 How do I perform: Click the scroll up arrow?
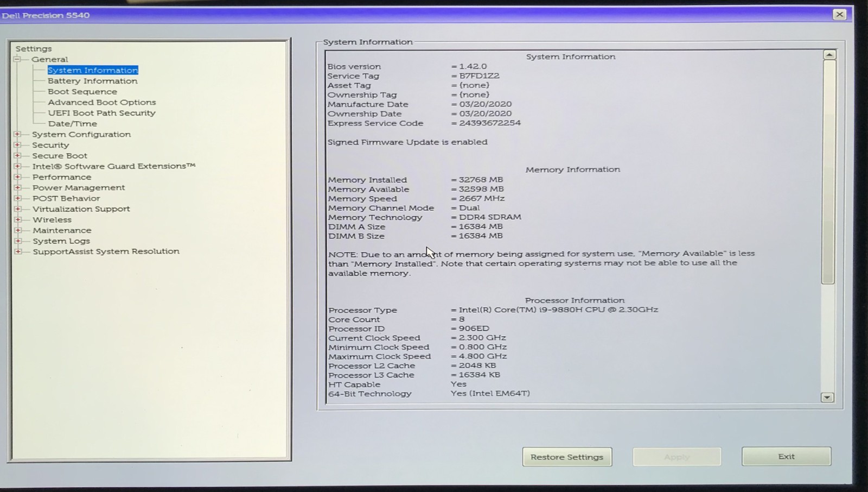tap(829, 55)
